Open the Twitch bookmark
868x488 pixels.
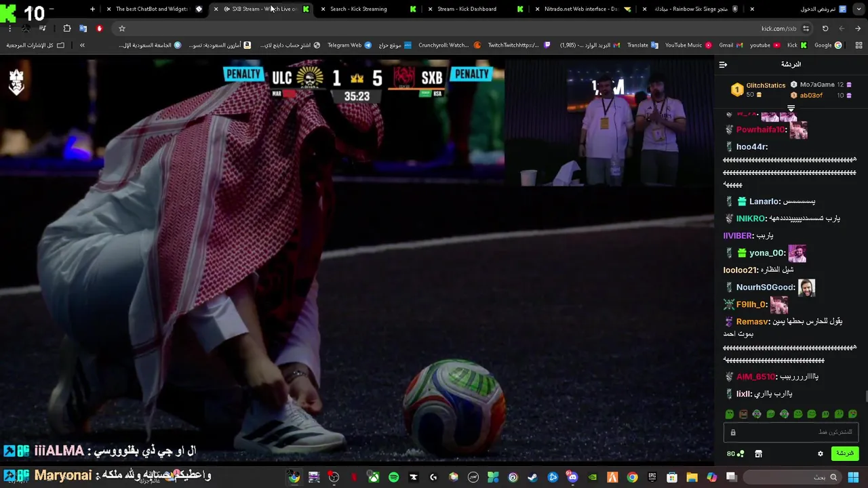[x=519, y=45]
